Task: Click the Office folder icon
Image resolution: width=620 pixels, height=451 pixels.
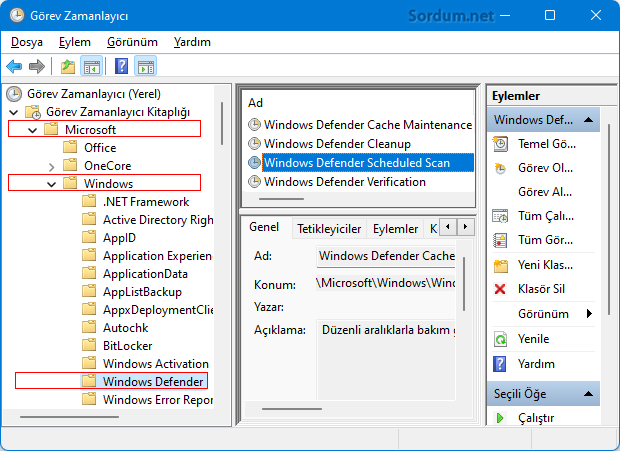Action: pos(70,147)
